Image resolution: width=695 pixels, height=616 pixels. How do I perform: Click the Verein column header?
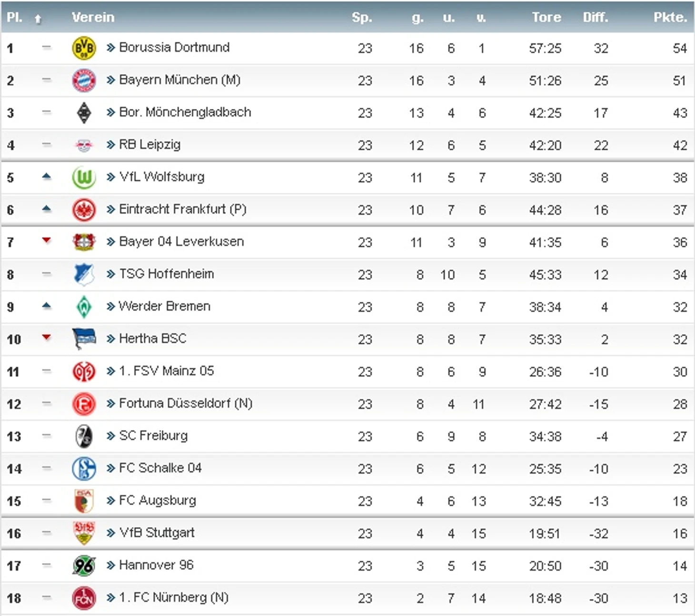[x=93, y=17]
